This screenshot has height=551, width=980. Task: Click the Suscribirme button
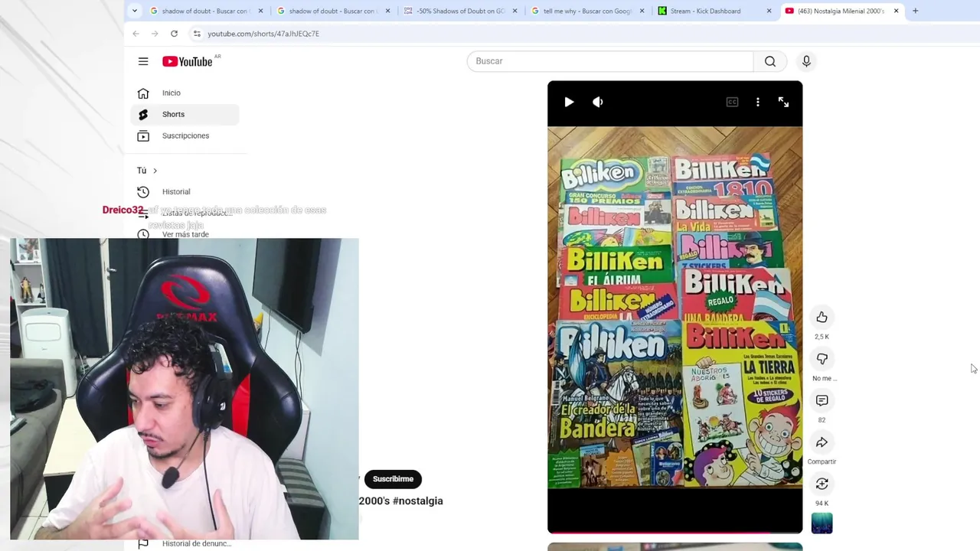[393, 479]
